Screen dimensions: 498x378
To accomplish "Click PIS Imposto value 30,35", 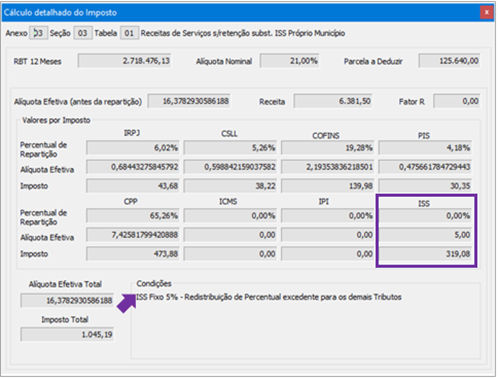I will 425,186.
